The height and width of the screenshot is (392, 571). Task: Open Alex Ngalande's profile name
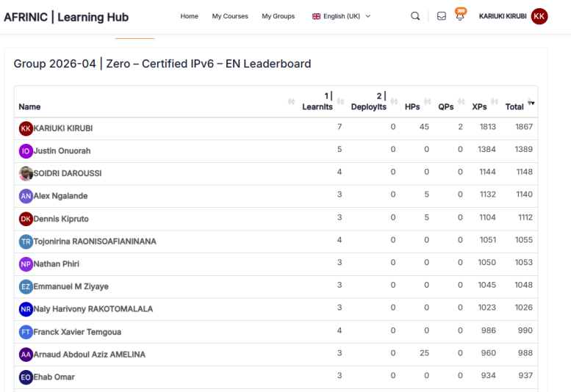point(60,196)
